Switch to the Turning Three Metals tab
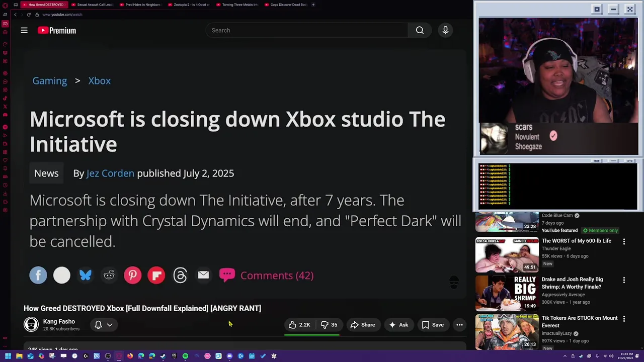Image resolution: width=644 pixels, height=362 pixels. (x=237, y=5)
